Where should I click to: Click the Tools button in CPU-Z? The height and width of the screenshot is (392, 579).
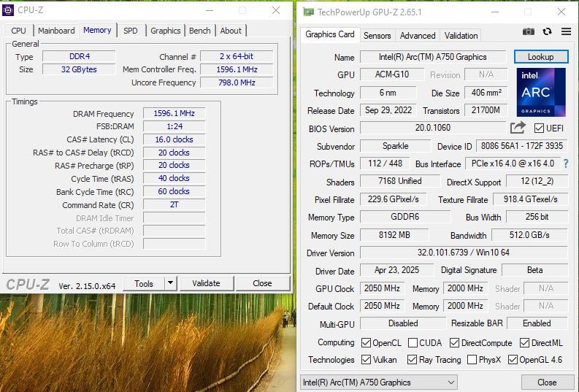point(144,283)
